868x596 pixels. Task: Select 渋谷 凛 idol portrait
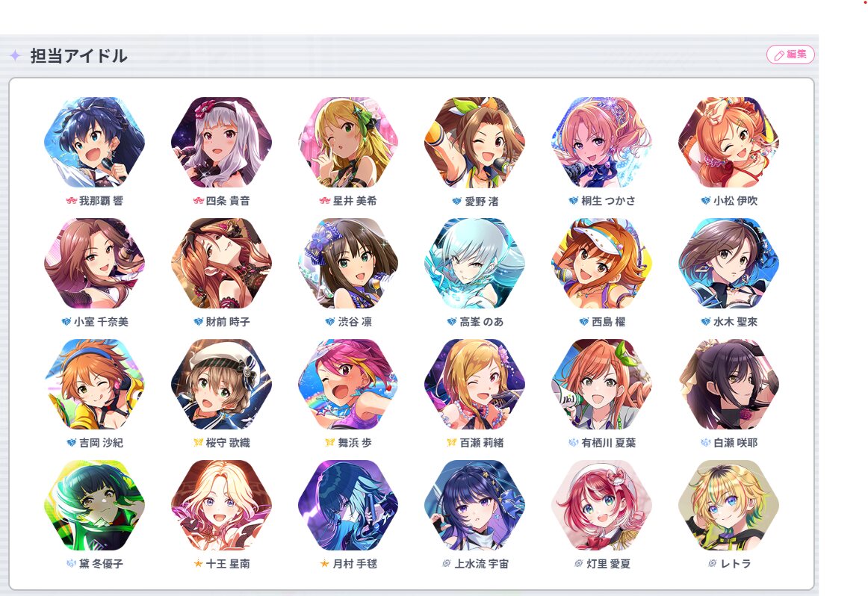pos(348,263)
